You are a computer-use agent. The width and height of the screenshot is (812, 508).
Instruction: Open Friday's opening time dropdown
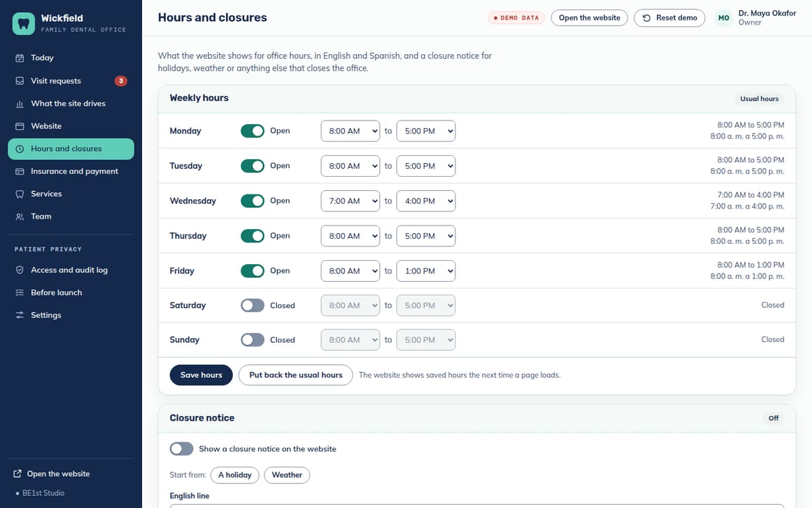351,271
